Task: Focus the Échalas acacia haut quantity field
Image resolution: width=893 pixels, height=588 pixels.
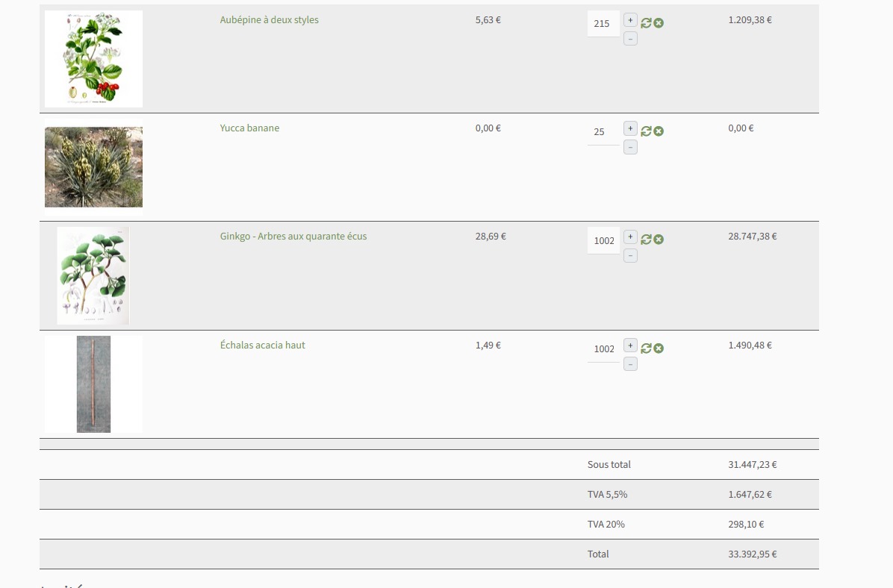Action: (603, 349)
